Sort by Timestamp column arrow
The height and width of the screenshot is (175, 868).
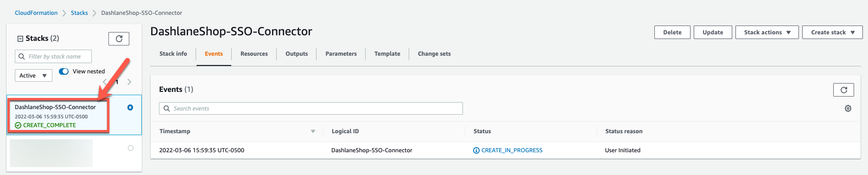[313, 131]
